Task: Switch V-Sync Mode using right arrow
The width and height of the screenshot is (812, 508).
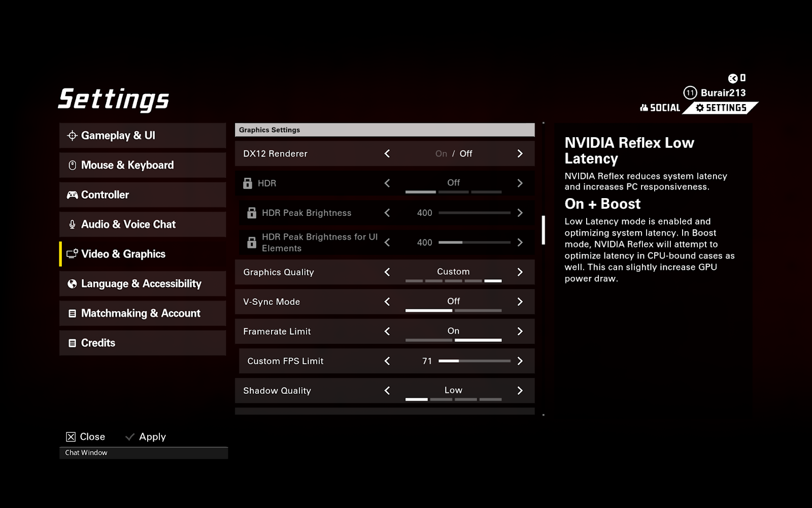Action: pyautogui.click(x=520, y=302)
